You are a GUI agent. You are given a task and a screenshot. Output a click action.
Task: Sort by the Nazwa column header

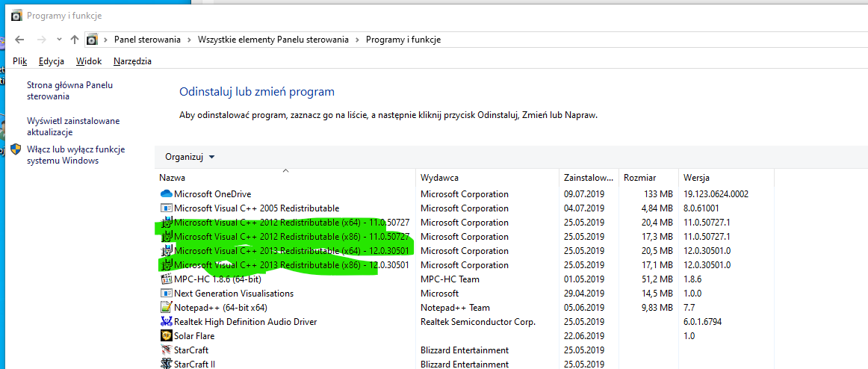pos(285,178)
